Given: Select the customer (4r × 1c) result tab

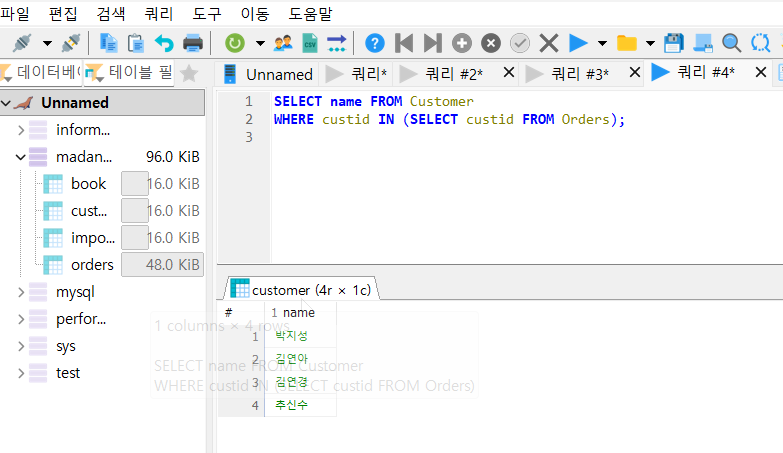Looking at the screenshot, I should (x=301, y=289).
